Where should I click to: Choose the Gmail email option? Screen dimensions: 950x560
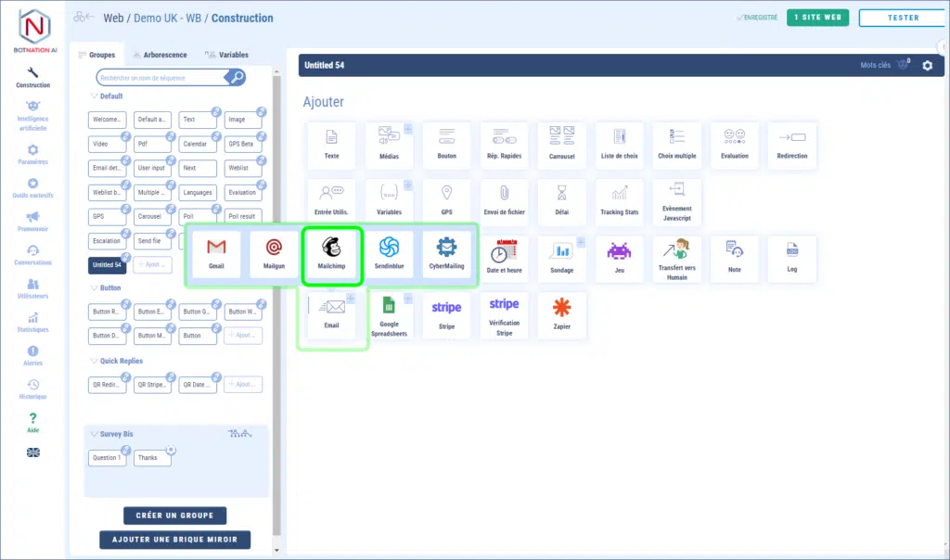tap(216, 254)
